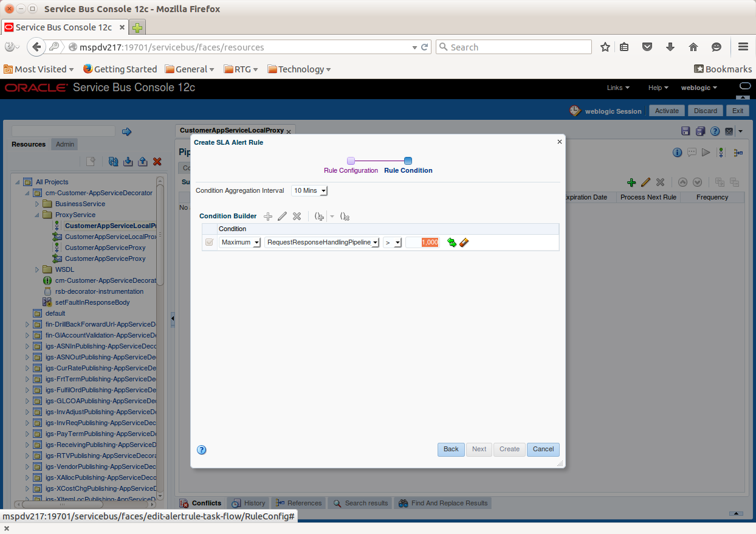Click the Resources search input field
The width and height of the screenshot is (756, 534).
63,131
